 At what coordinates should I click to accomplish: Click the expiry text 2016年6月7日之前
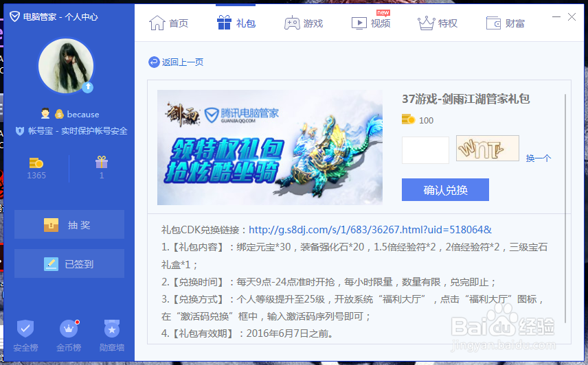click(x=289, y=333)
